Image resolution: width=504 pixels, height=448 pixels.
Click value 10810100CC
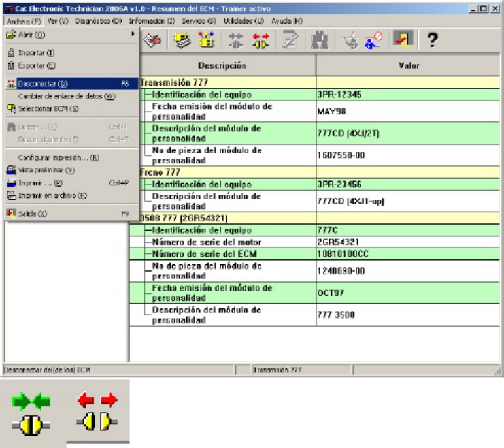tap(343, 254)
